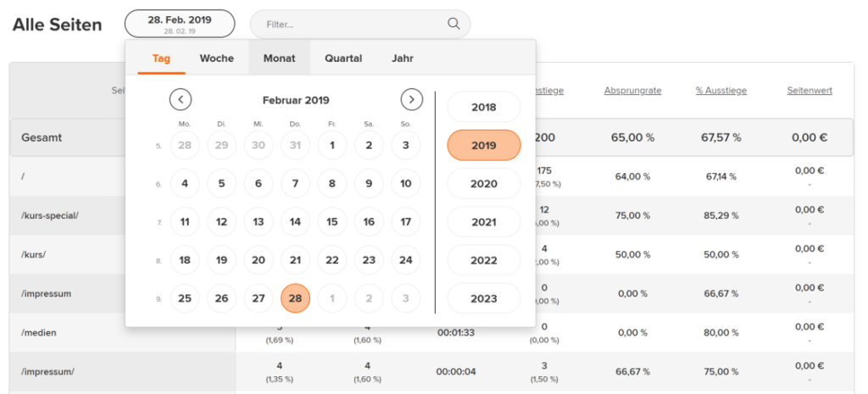868x394 pixels.
Task: Click calendar week number 7 label
Action: point(159,223)
